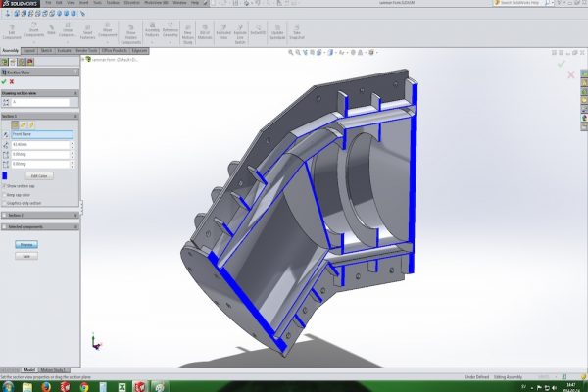Click the blue section cap color swatch
588x392 pixels.
click(x=5, y=175)
